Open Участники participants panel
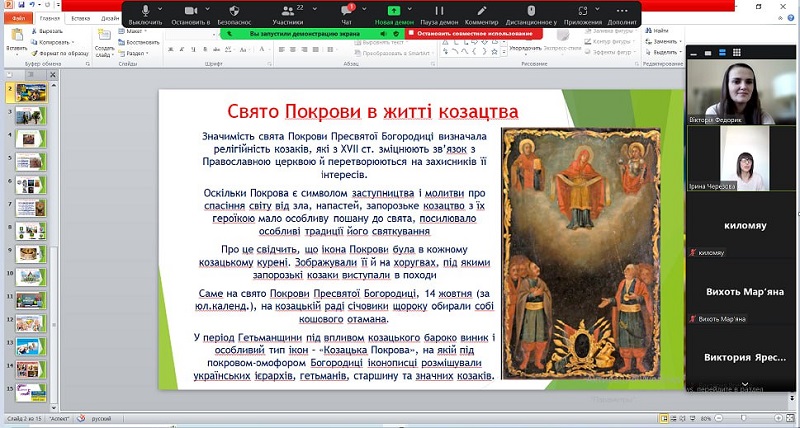Screen dimensions: 800x428 tap(288, 14)
